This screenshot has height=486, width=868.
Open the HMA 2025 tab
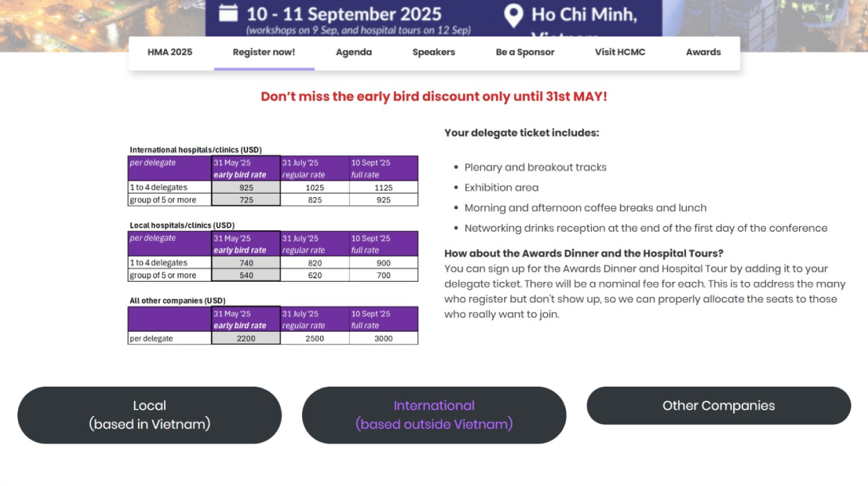tap(170, 52)
